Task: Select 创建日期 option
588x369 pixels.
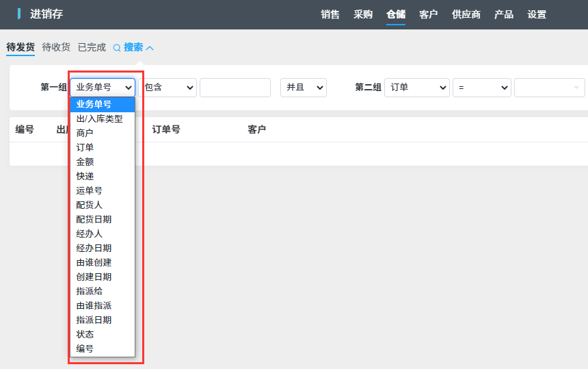Action: click(x=103, y=277)
